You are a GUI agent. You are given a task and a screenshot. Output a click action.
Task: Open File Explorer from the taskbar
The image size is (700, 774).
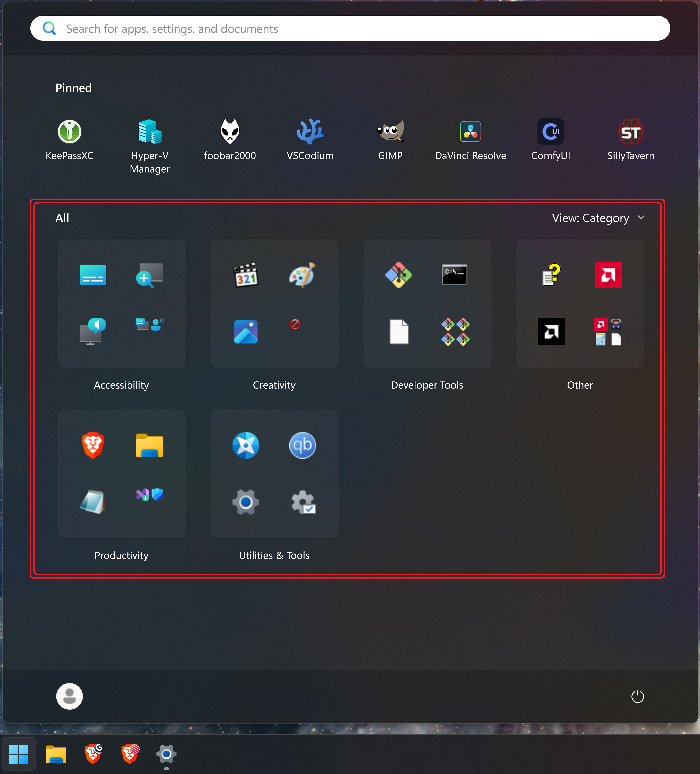pyautogui.click(x=56, y=754)
